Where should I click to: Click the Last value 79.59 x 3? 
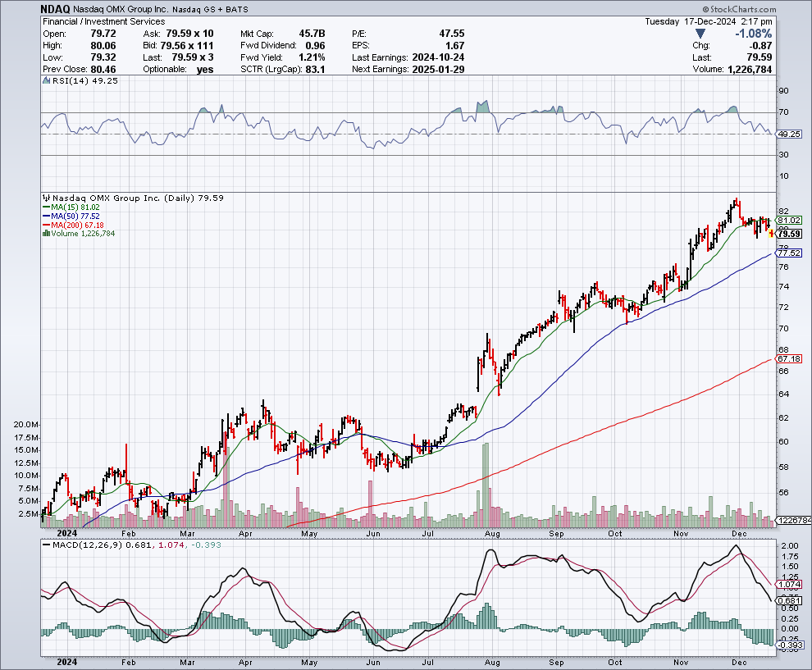point(193,57)
